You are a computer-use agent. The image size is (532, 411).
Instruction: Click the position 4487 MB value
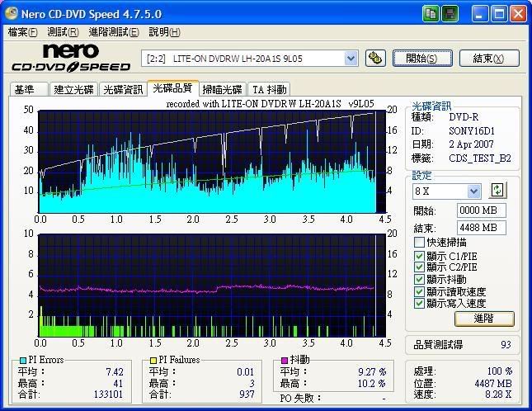pyautogui.click(x=493, y=383)
